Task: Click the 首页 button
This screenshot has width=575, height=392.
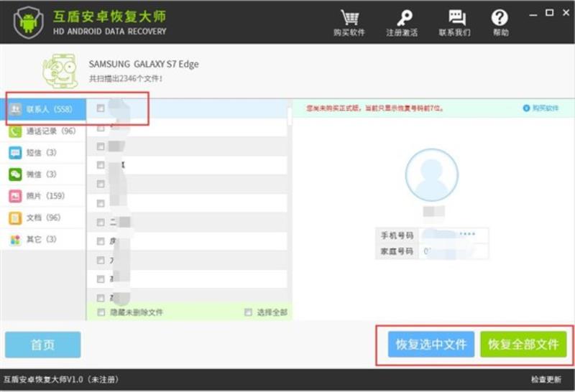Action: pos(43,345)
